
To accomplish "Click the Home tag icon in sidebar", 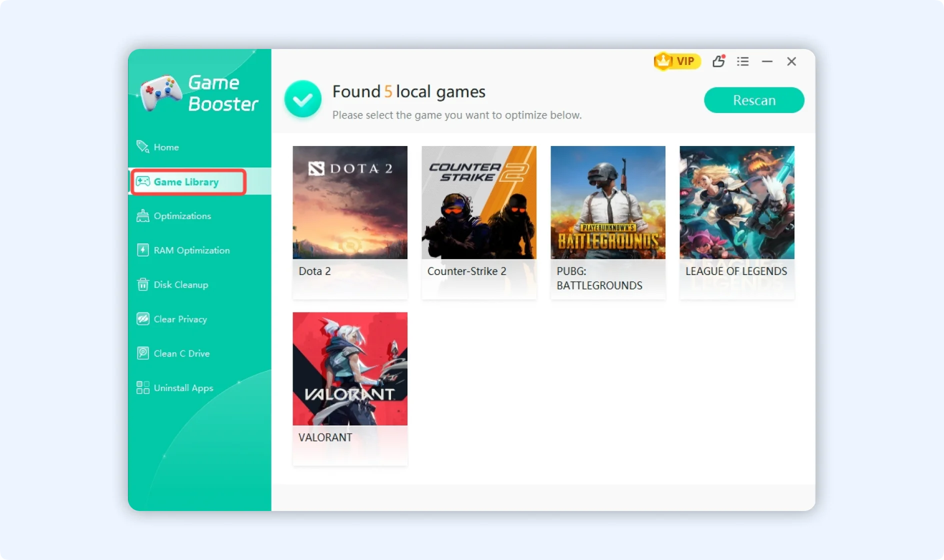I will point(142,146).
